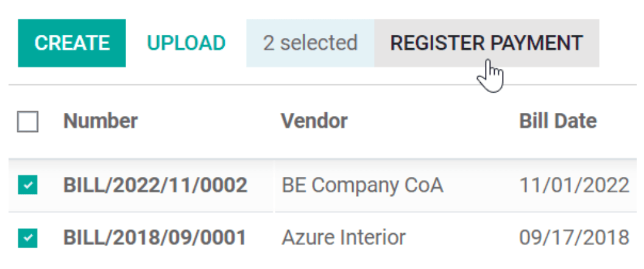Click the UPLOAD button
The width and height of the screenshot is (644, 269).
[186, 43]
